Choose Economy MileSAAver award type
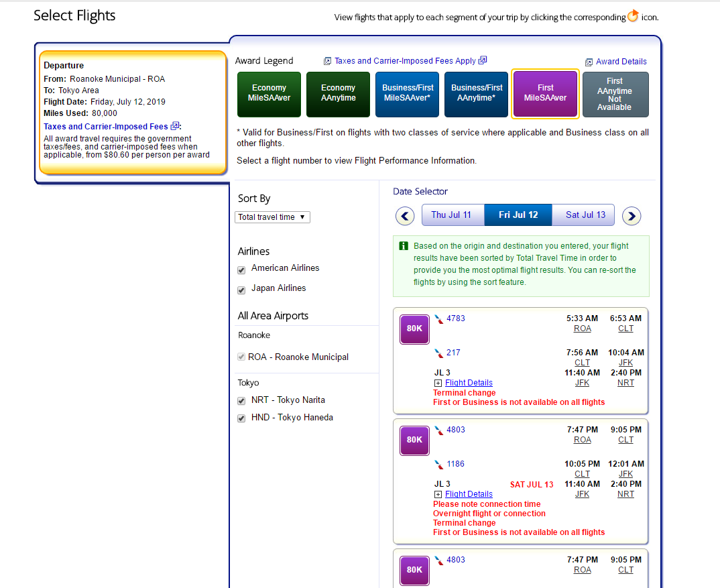The width and height of the screenshot is (720, 588). (269, 94)
